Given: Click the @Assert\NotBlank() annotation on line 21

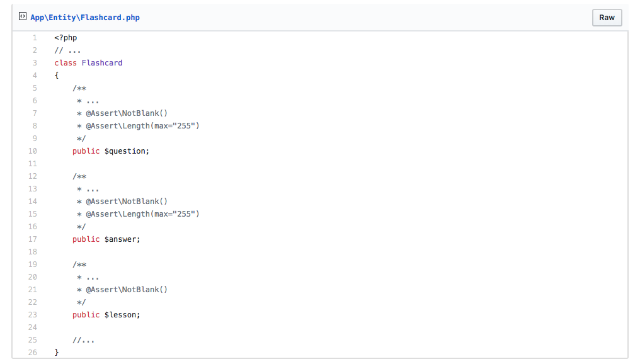Looking at the screenshot, I should click(127, 289).
